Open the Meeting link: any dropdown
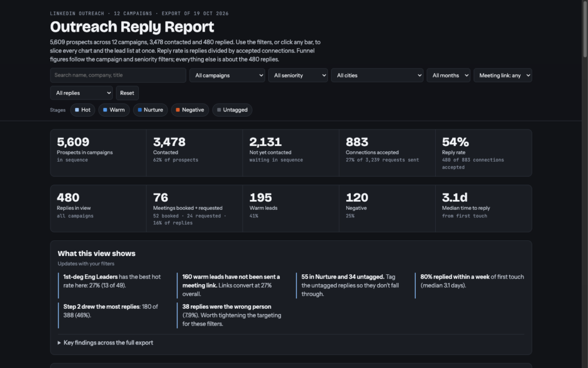 coord(502,75)
